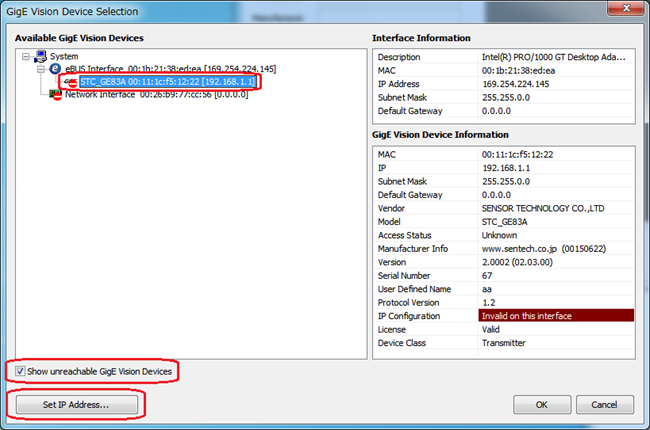Open the Set IP Address dialog
Screen dimensions: 650x430
(x=76, y=405)
